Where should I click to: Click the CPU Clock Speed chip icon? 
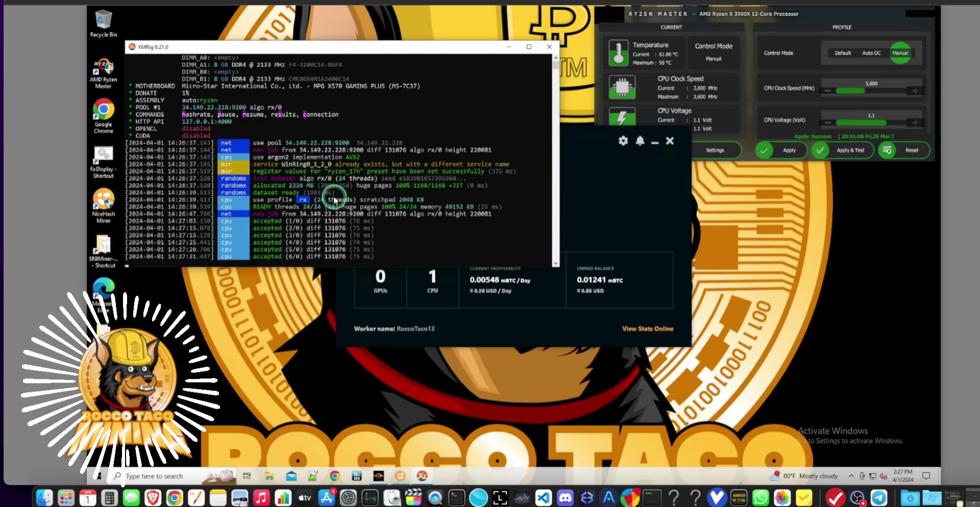[622, 87]
